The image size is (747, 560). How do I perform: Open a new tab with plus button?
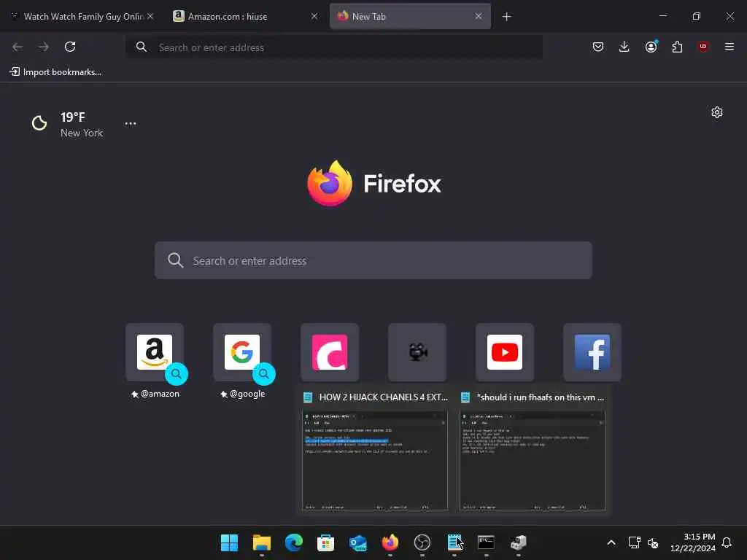506,17
